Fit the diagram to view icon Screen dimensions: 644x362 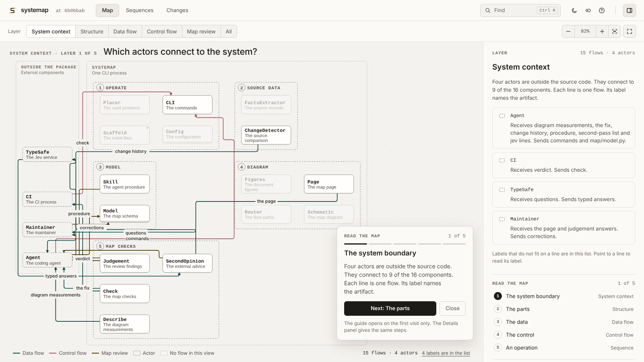[615, 31]
